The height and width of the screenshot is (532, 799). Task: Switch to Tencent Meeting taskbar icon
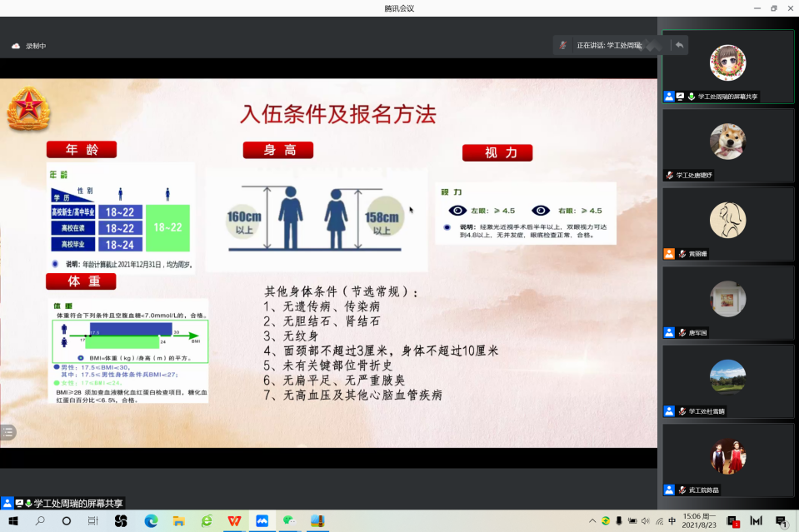[262, 521]
